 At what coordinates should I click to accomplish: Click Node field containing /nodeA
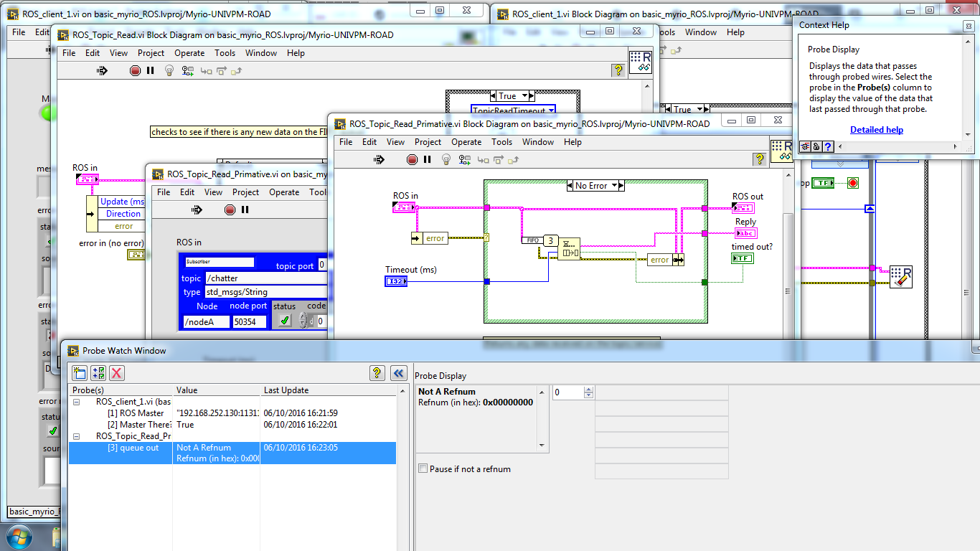(207, 322)
